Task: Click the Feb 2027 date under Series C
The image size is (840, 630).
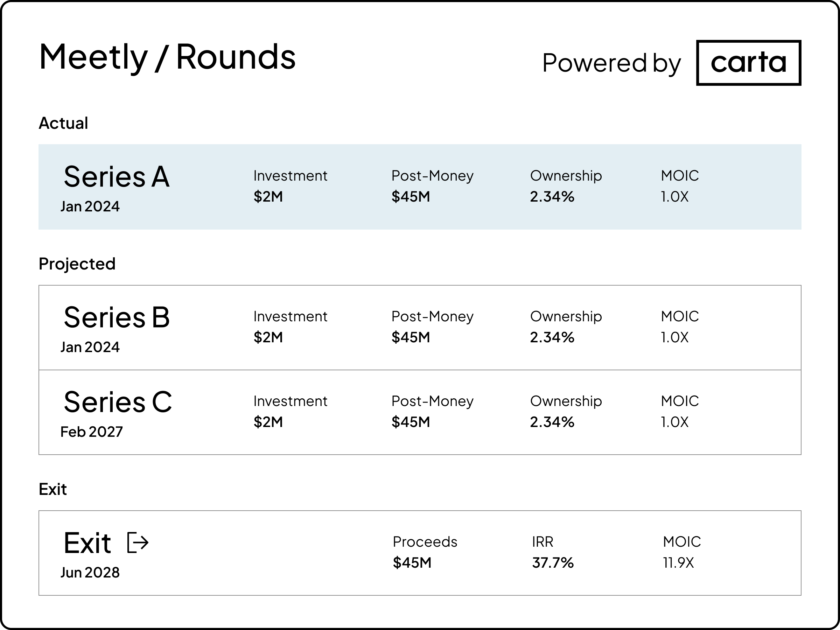Action: tap(91, 432)
